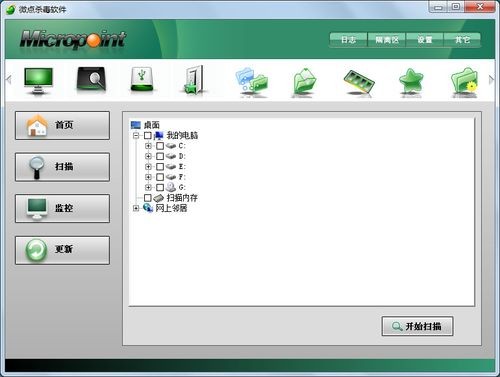Image resolution: width=500 pixels, height=377 pixels.
Task: Go to 首页 home page
Action: pyautogui.click(x=62, y=126)
